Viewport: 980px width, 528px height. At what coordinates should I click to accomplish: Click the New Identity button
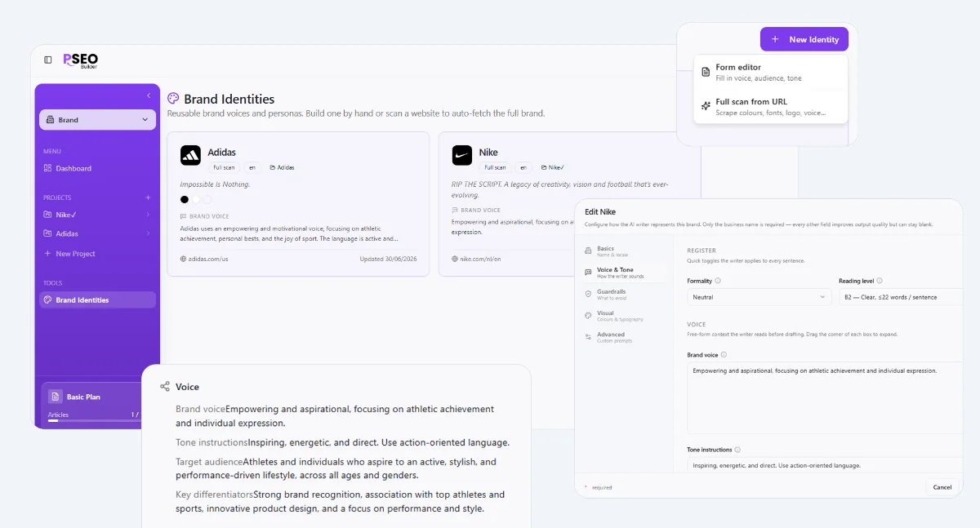(x=804, y=39)
